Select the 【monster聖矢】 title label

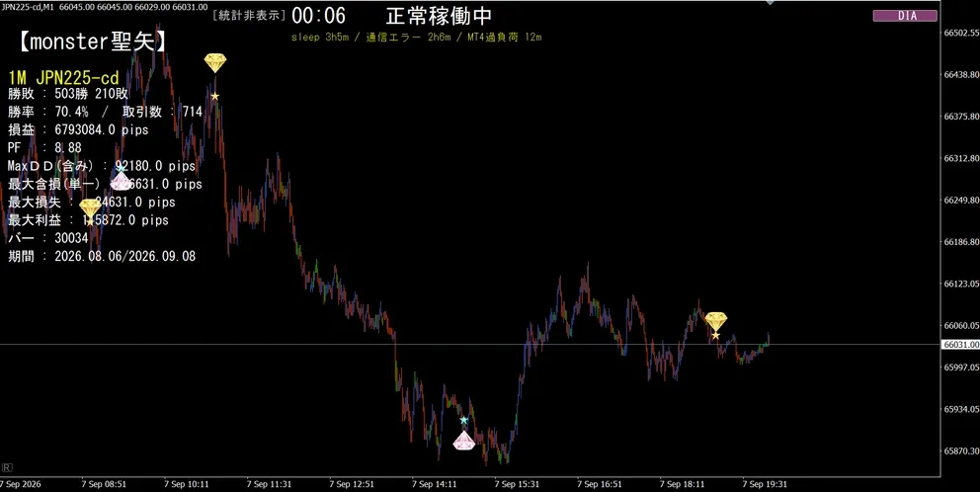[91, 41]
